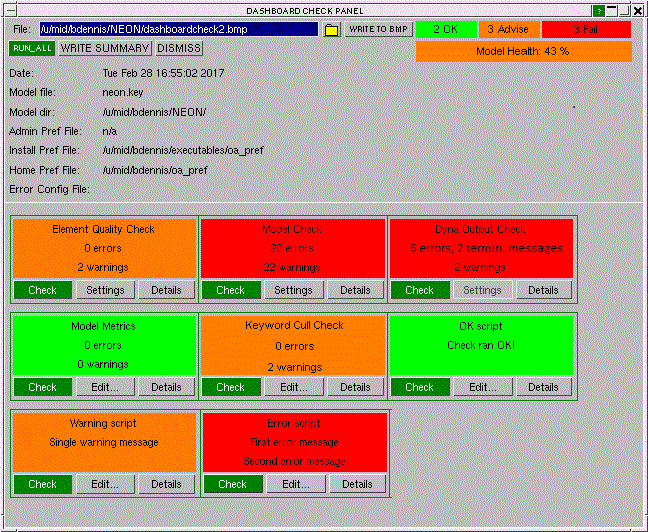This screenshot has width=648, height=532.
Task: Dismiss the dashboard check panel
Action: (x=179, y=48)
